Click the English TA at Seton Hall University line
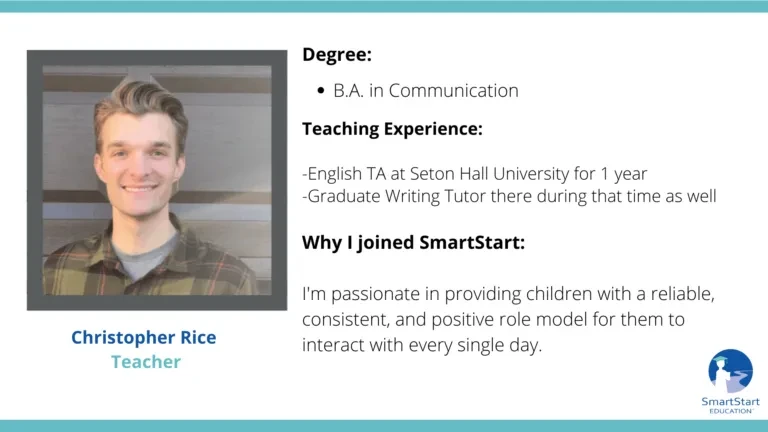Image resolution: width=768 pixels, height=432 pixels. click(475, 173)
